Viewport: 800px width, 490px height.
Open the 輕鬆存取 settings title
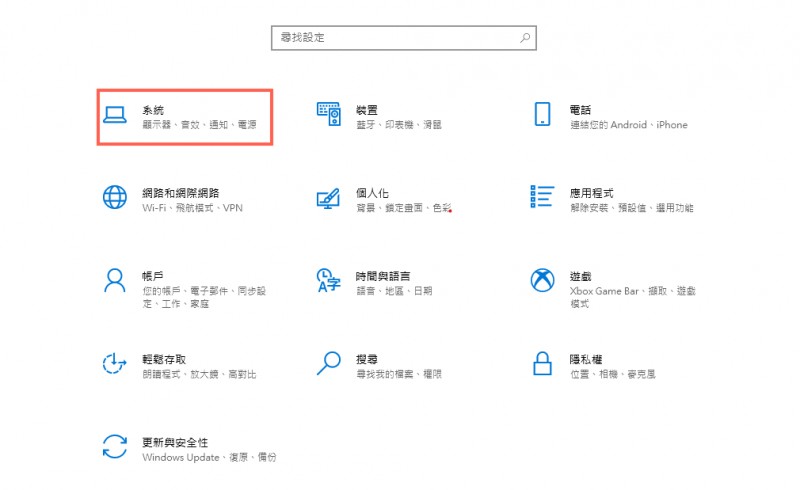[164, 359]
